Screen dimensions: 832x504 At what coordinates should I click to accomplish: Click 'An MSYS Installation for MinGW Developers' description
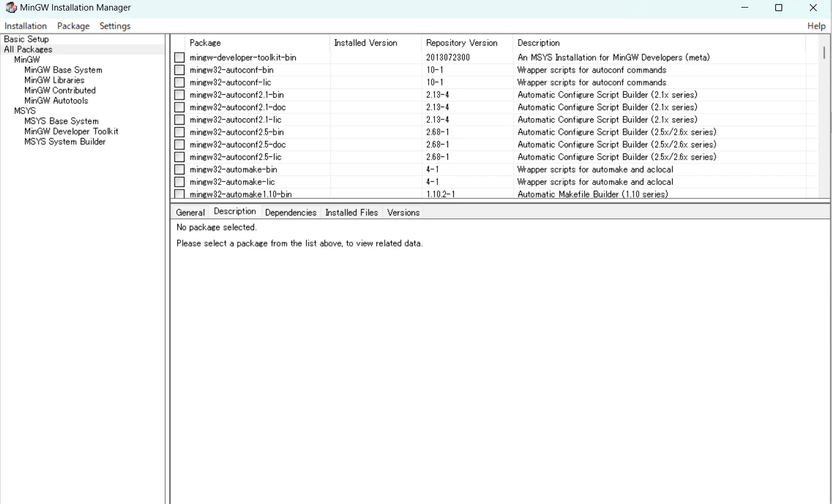(614, 58)
